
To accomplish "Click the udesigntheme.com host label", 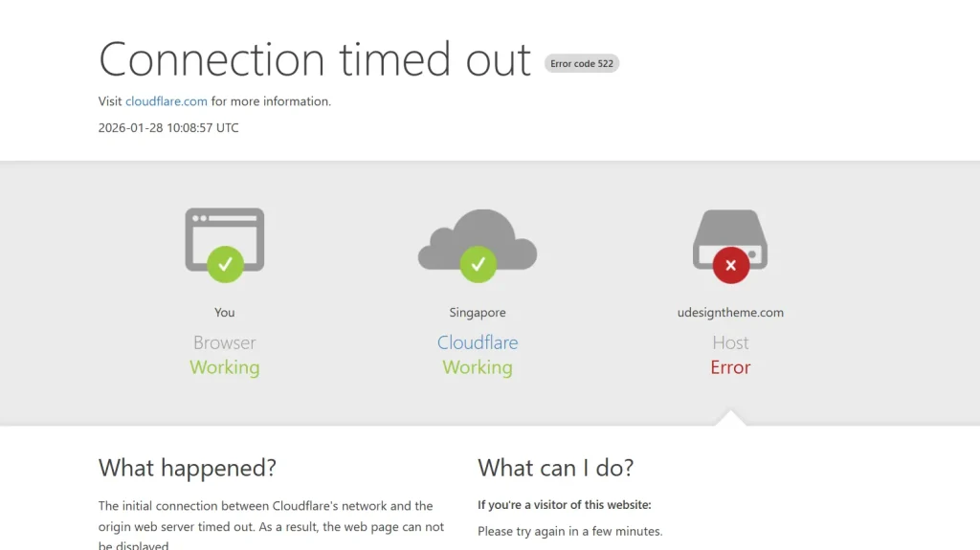I will click(x=730, y=313).
